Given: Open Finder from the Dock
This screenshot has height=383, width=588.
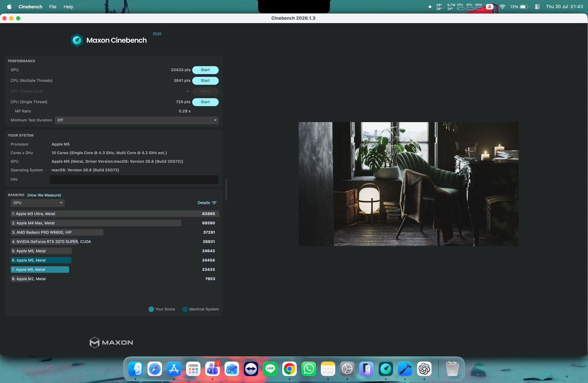Looking at the screenshot, I should [135, 369].
